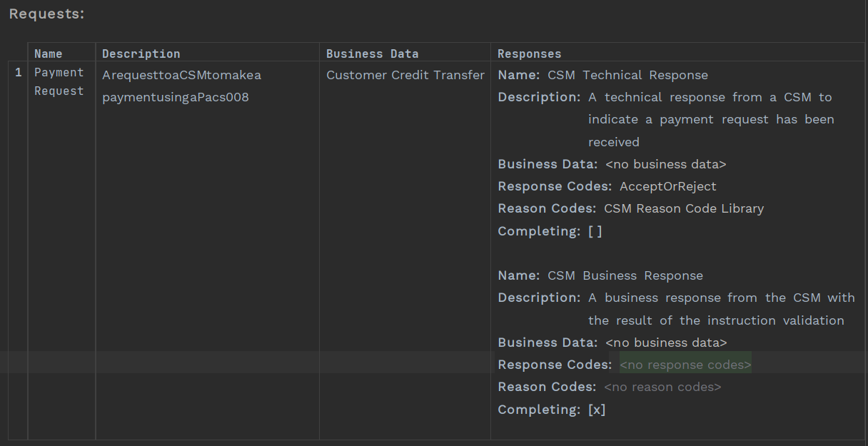Image resolution: width=868 pixels, height=446 pixels.
Task: Click <no business data> under CSM Business Response
Action: (665, 343)
